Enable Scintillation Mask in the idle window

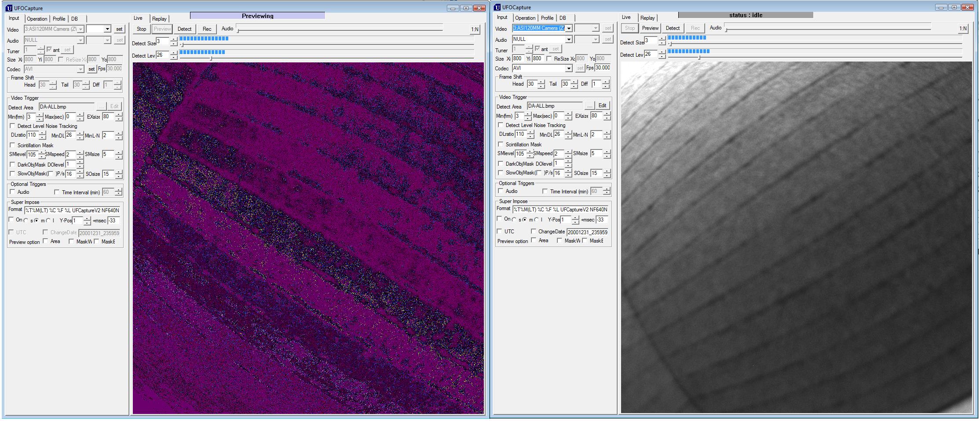pyautogui.click(x=501, y=144)
